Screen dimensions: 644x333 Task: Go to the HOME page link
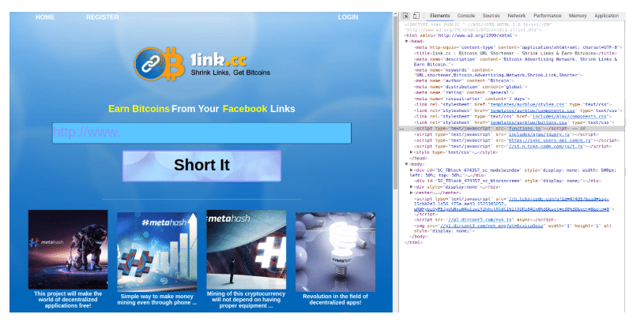(x=45, y=17)
